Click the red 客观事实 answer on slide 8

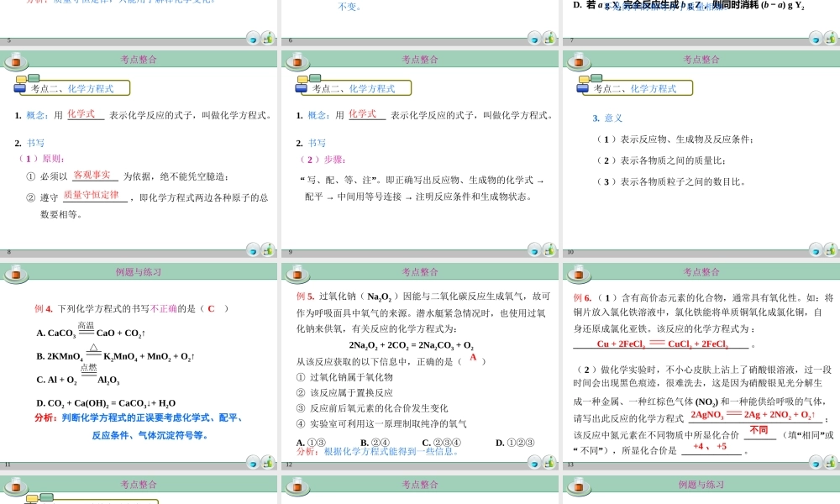point(92,175)
